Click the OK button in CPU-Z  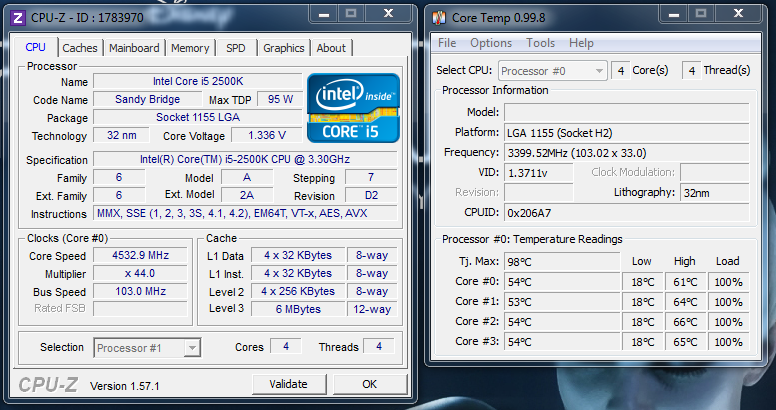pyautogui.click(x=369, y=384)
